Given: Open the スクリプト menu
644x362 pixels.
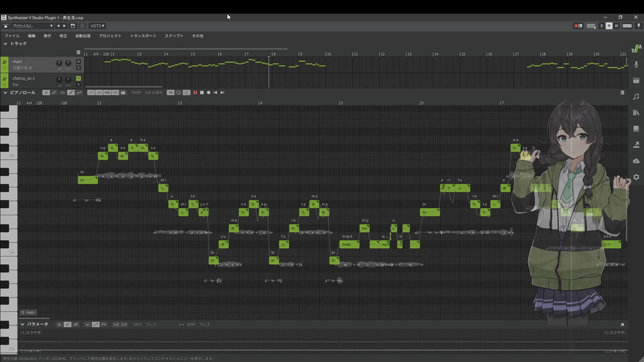Looking at the screenshot, I should point(174,36).
